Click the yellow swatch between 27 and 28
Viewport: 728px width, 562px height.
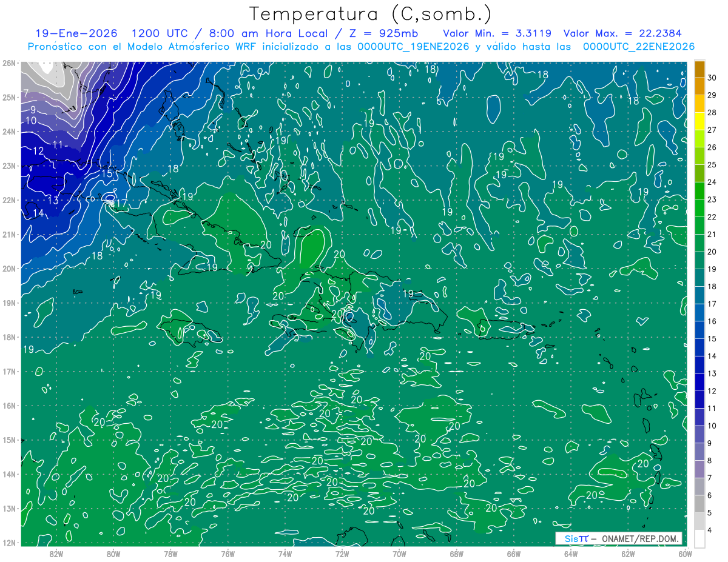click(699, 121)
